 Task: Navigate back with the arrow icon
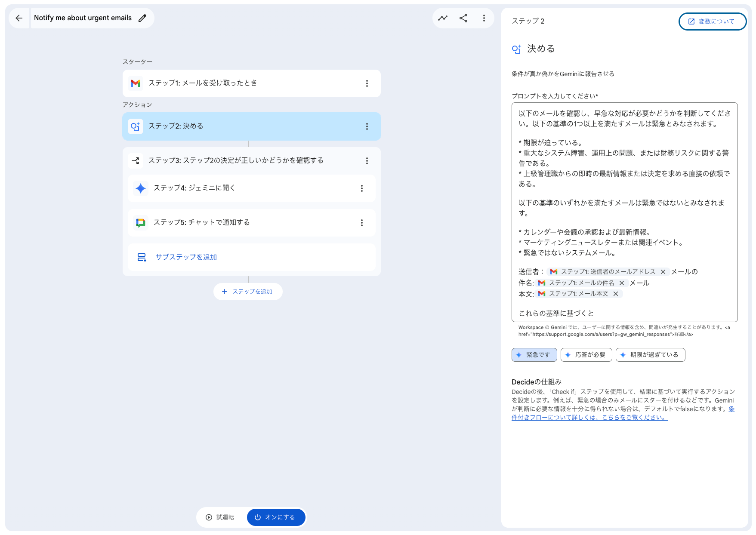pos(19,18)
